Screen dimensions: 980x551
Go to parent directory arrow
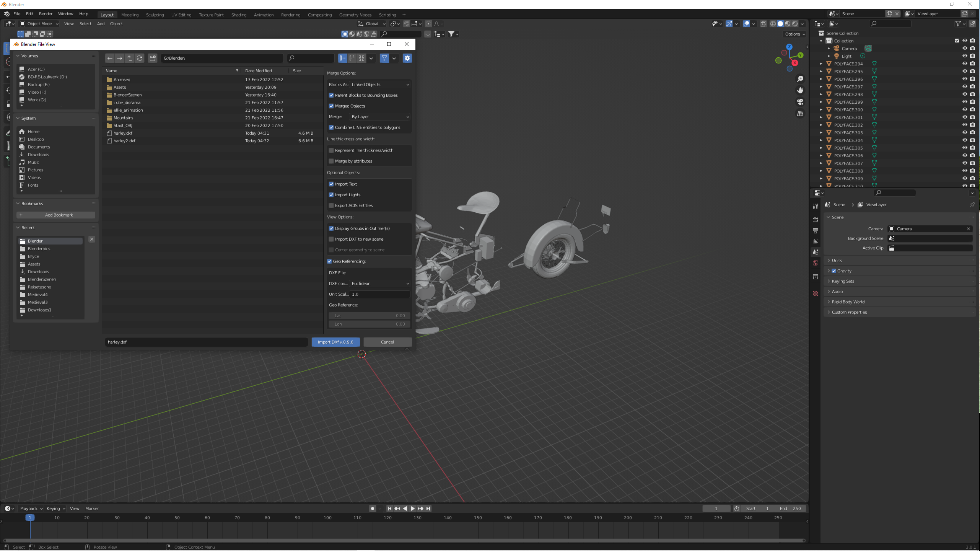click(130, 58)
